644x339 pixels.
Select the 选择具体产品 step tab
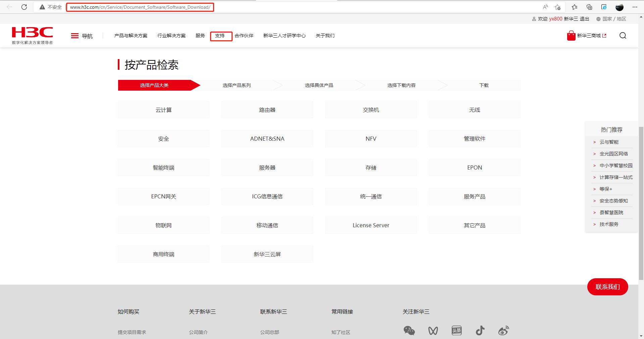(x=319, y=85)
